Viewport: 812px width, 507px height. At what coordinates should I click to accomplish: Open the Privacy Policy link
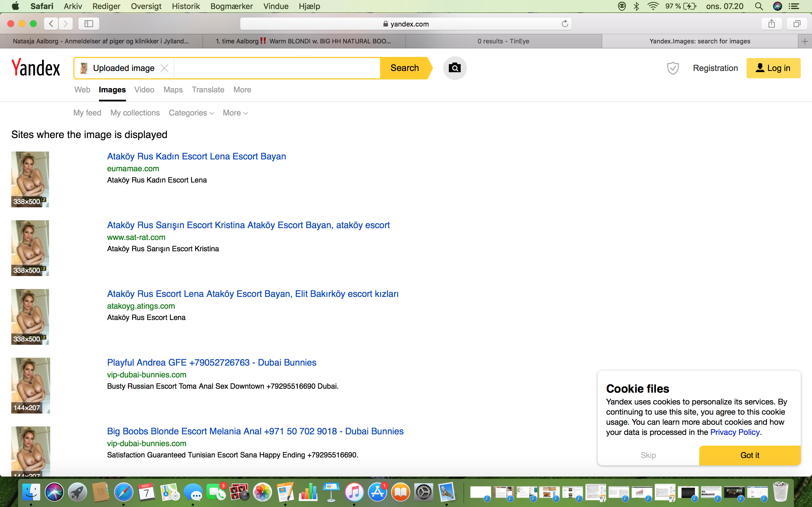[734, 432]
